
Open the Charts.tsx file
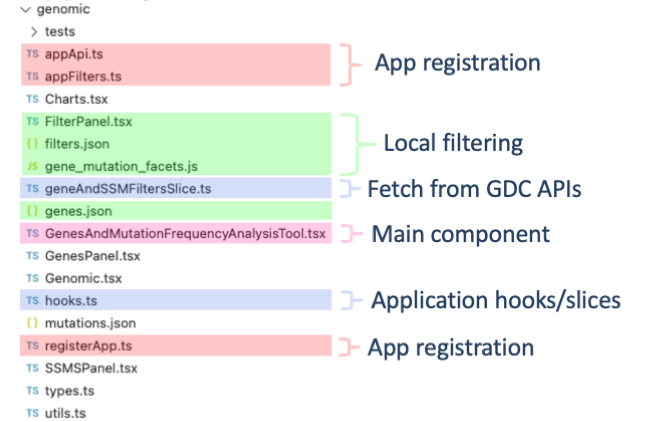76,99
